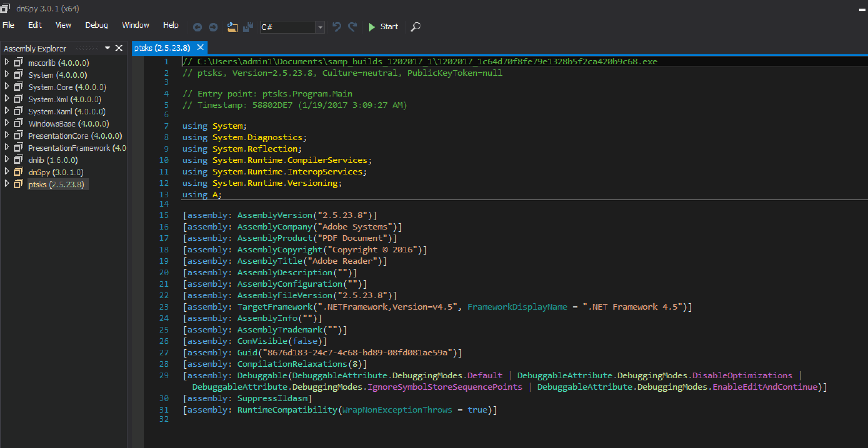Open an assembly with the folder icon
This screenshot has height=448, width=868.
pos(233,27)
